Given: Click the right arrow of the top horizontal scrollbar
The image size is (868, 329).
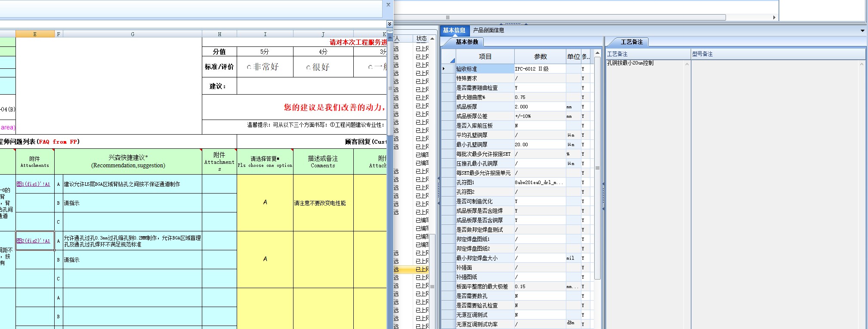Looking at the screenshot, I should pos(774,18).
